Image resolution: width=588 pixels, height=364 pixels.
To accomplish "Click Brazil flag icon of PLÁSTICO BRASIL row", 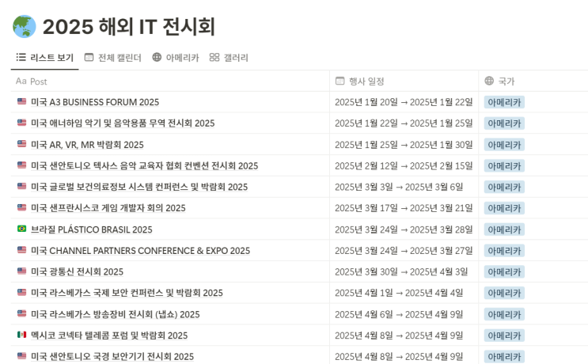I will 21,229.
